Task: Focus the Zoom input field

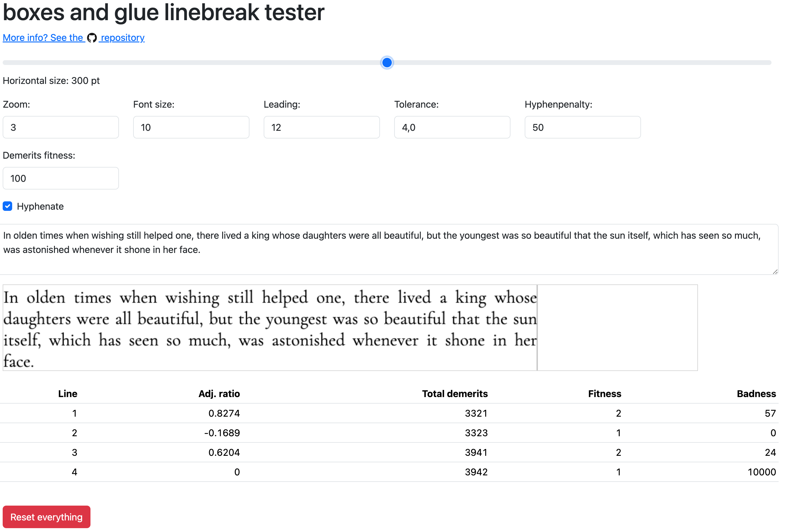Action: click(61, 127)
